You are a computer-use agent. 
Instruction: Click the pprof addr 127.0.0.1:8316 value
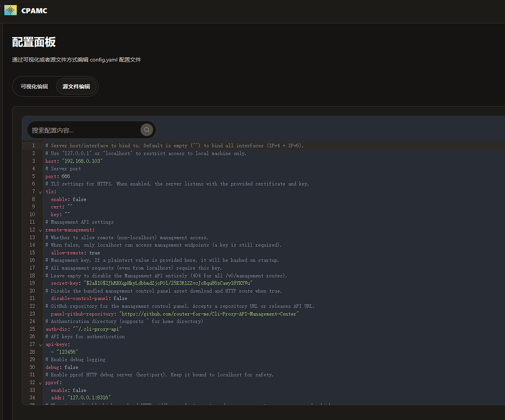pyautogui.click(x=89, y=397)
